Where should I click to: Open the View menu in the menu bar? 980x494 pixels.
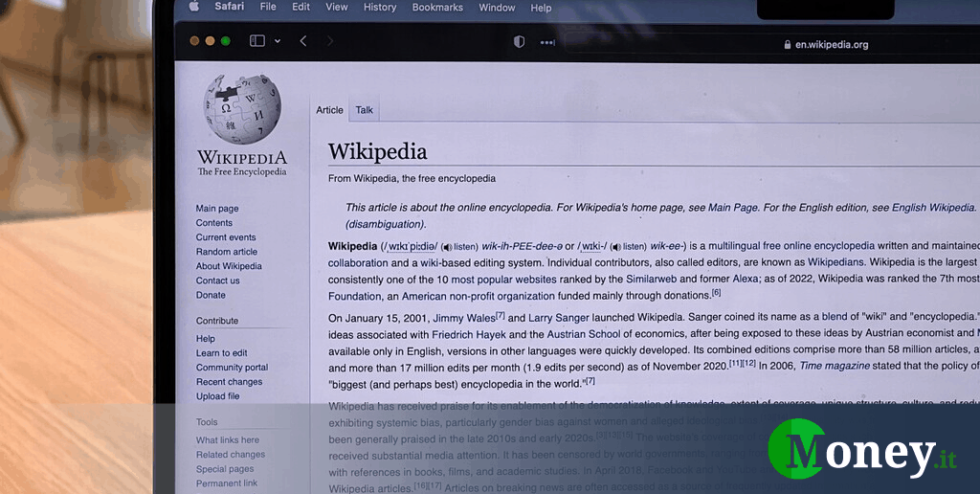coord(337,7)
